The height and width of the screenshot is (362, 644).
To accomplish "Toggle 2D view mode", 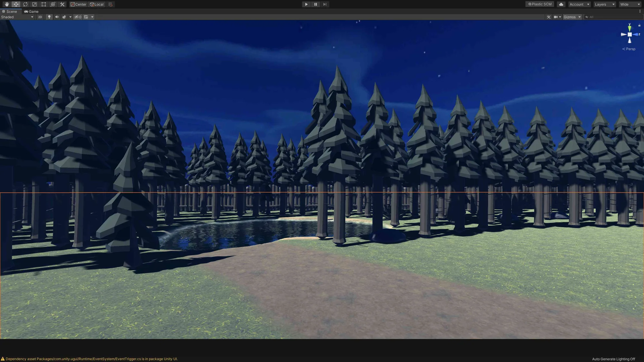I will (x=40, y=17).
